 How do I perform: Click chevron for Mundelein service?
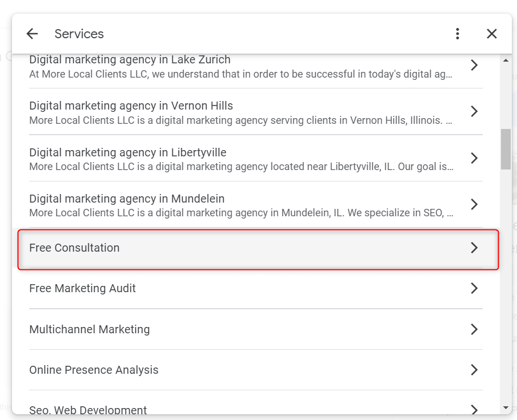click(x=474, y=204)
